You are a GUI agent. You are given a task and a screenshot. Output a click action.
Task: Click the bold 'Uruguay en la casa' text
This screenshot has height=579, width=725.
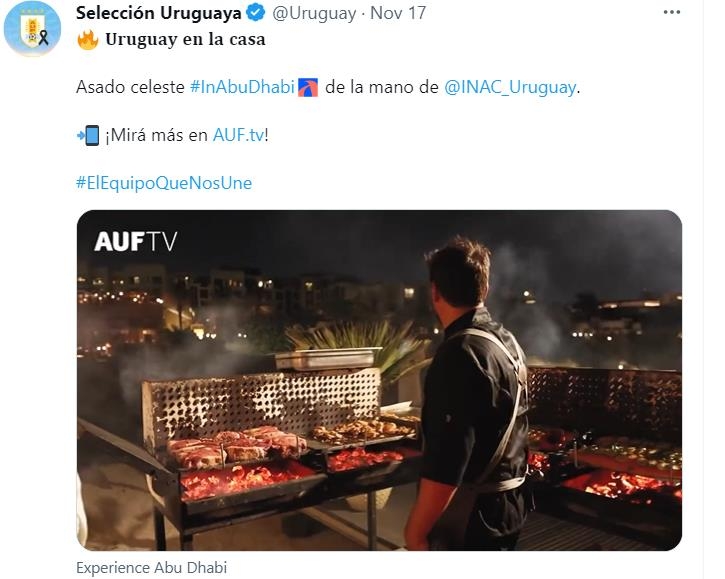(185, 41)
